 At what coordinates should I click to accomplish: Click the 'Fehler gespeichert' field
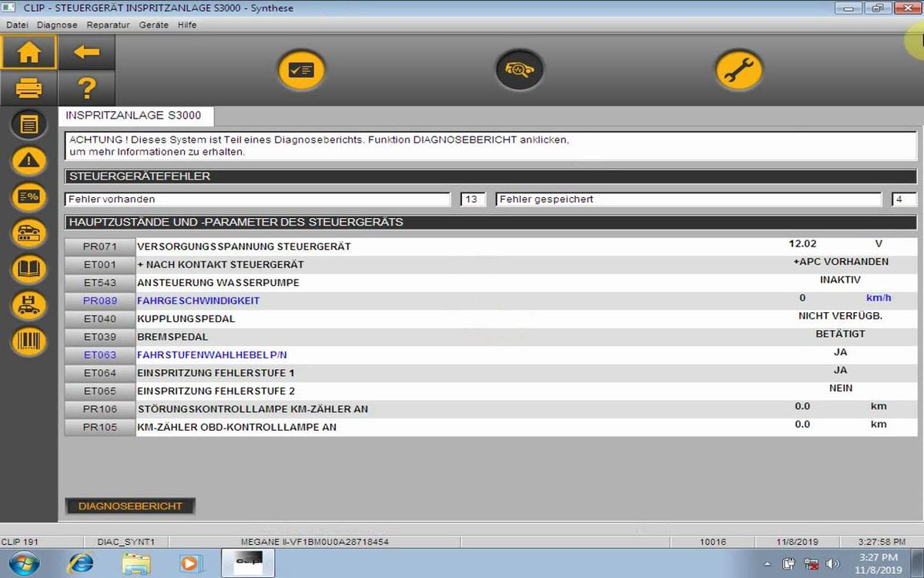pyautogui.click(x=688, y=200)
